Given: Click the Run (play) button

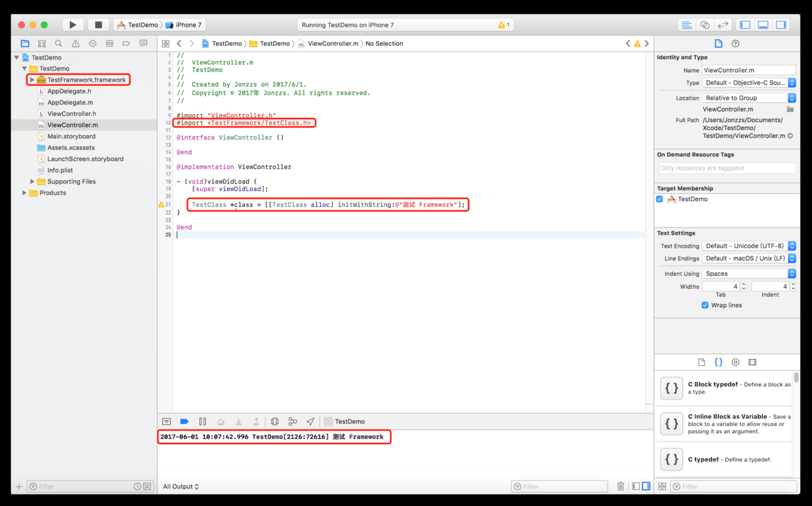Looking at the screenshot, I should [73, 25].
